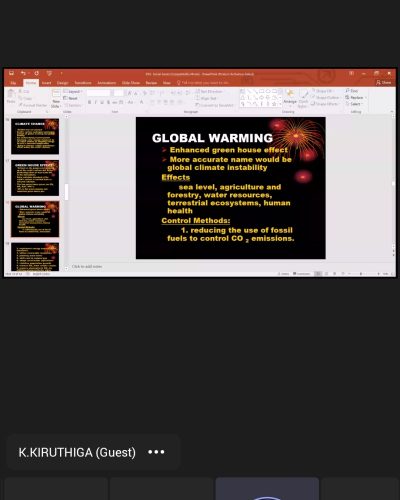Insert a New Slide from the ribbon
The width and height of the screenshot is (400, 500).
(x=56, y=98)
